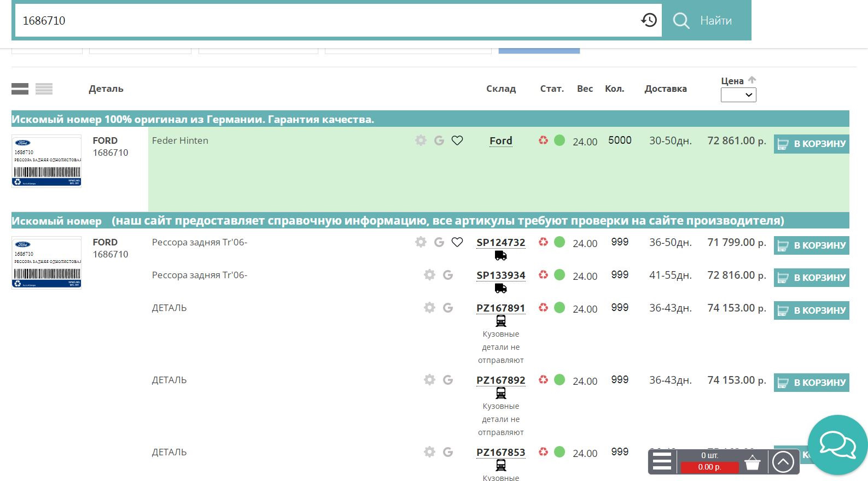Click train icon under PZ167891
Viewport: 868px width, 481px height.
[501, 321]
